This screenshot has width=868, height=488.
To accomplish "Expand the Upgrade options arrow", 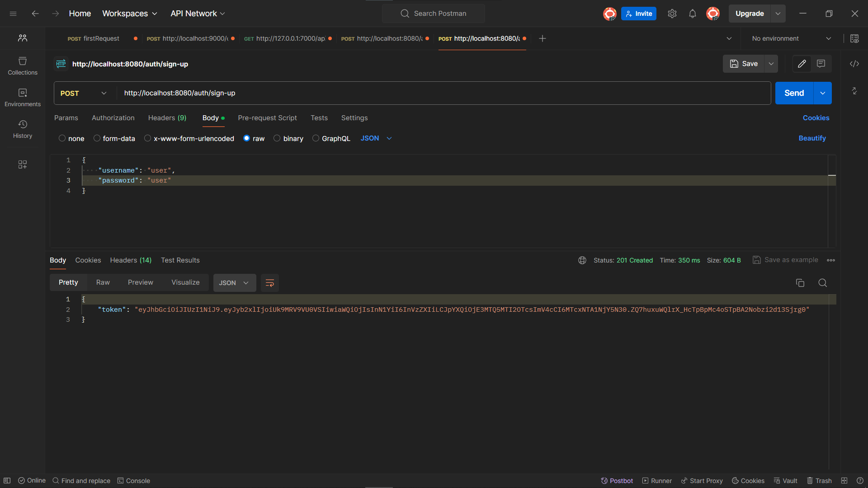I will (778, 14).
